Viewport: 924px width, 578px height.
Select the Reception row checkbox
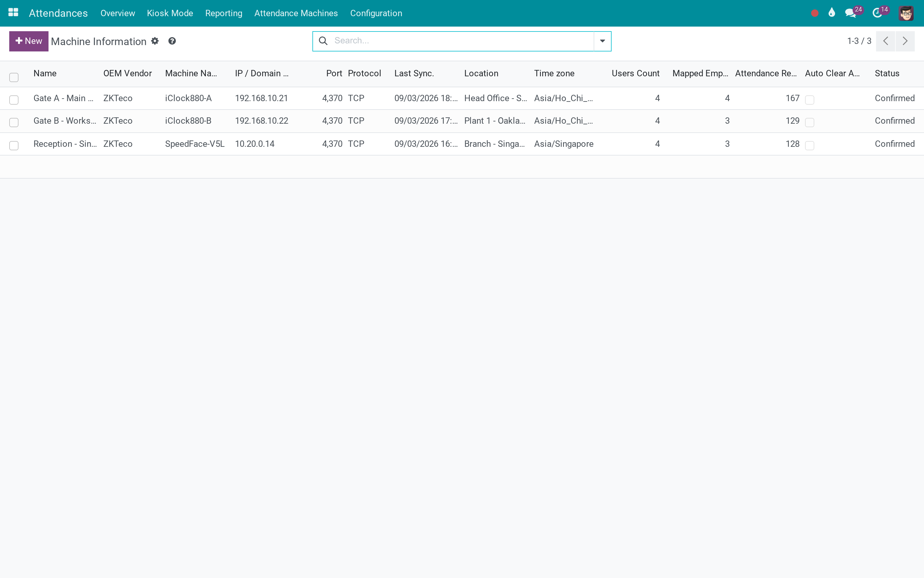(14, 145)
